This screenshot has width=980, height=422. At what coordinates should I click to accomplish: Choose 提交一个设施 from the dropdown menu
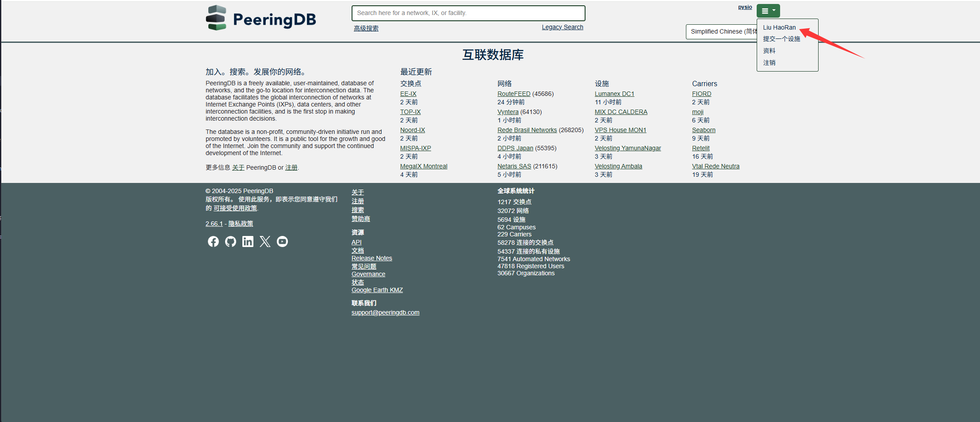(x=781, y=39)
